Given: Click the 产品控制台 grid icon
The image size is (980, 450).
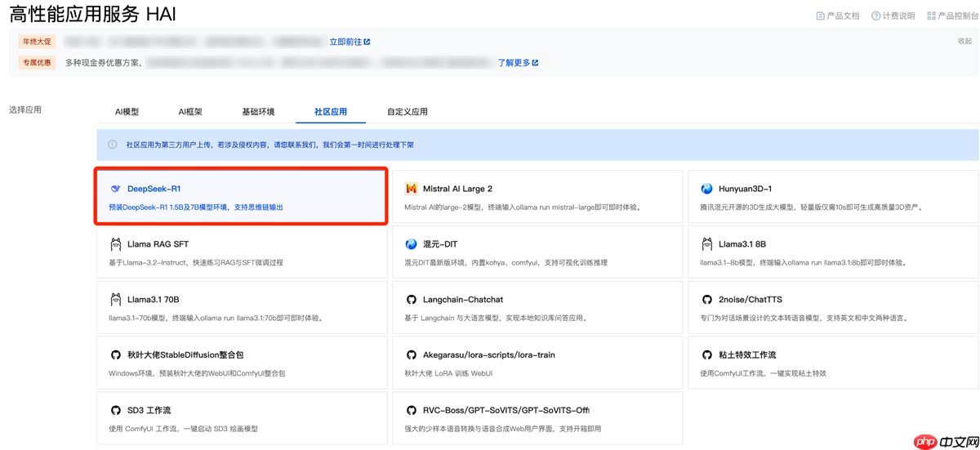Looking at the screenshot, I should click(x=931, y=16).
